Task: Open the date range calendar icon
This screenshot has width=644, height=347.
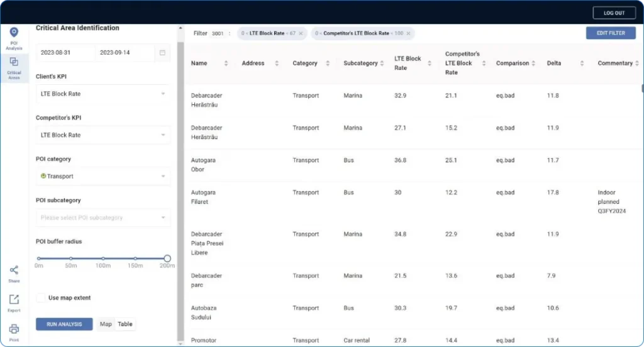Action: [162, 53]
